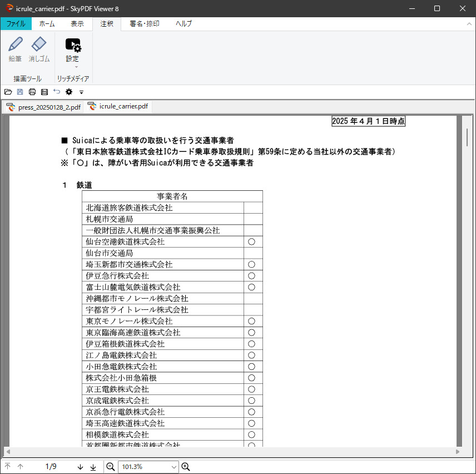The width and height of the screenshot is (476, 474).
Task: Click the zoom in magnifier
Action: tap(186, 467)
